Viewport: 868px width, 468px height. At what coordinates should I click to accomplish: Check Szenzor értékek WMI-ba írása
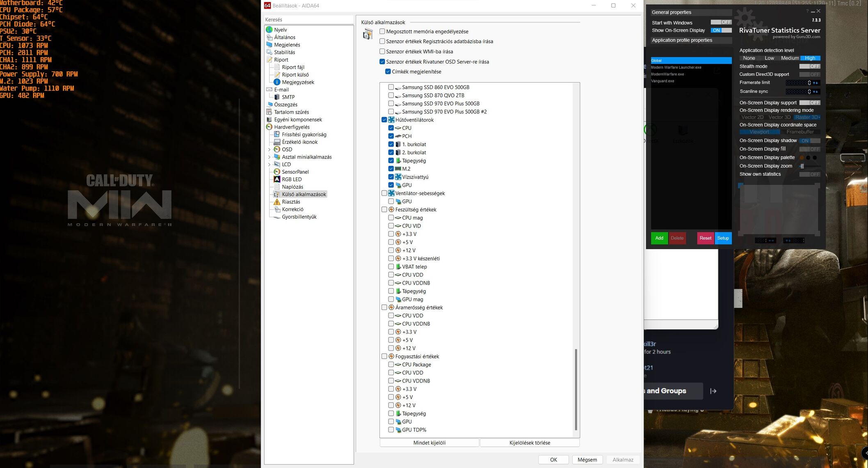pos(382,51)
